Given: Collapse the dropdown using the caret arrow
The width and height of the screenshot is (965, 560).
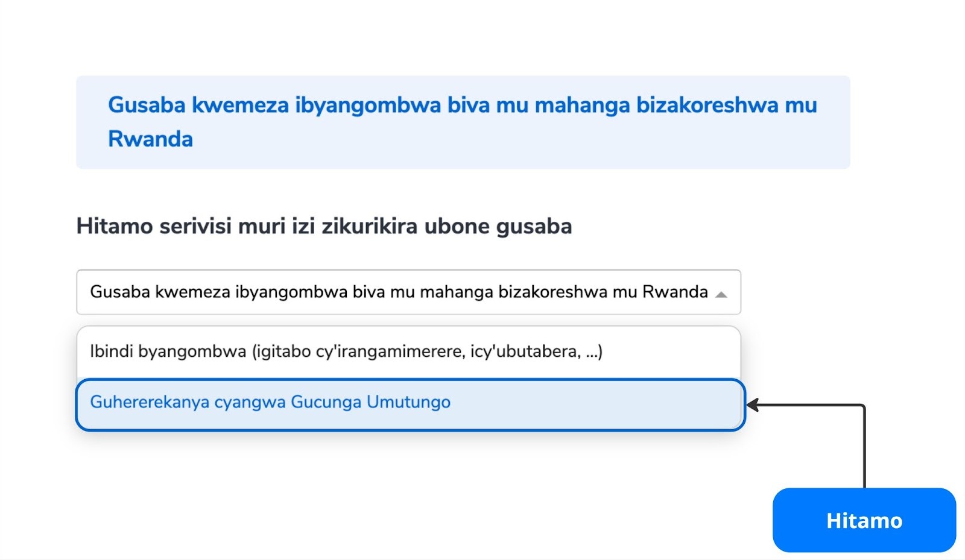Looking at the screenshot, I should coord(721,294).
